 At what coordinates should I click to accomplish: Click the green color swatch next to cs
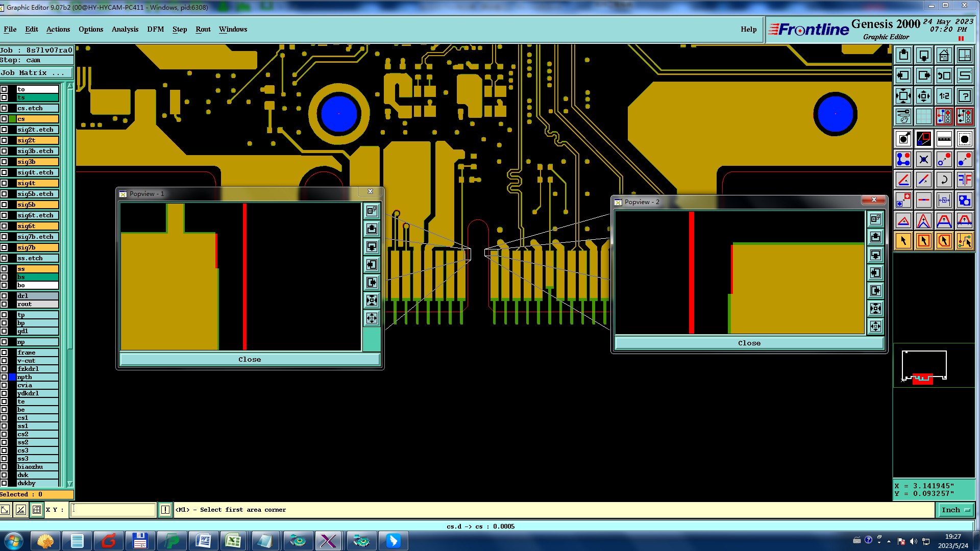click(12, 119)
